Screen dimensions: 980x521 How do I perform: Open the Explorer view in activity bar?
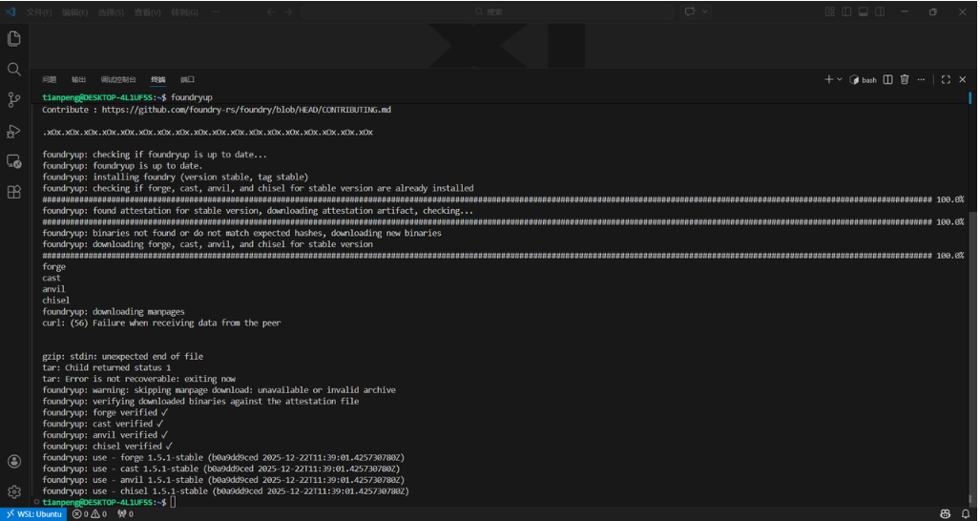point(13,39)
